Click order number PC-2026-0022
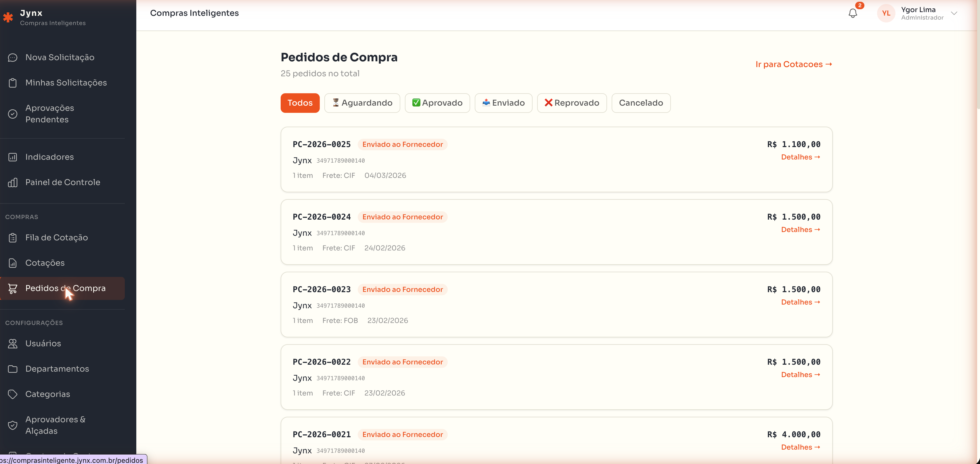The height and width of the screenshot is (464, 980). click(321, 362)
